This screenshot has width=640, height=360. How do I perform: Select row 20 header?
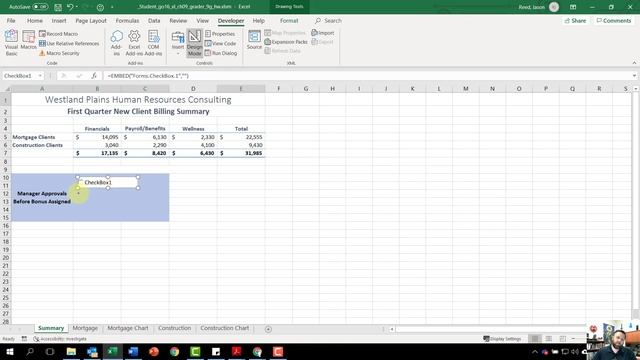point(6,258)
